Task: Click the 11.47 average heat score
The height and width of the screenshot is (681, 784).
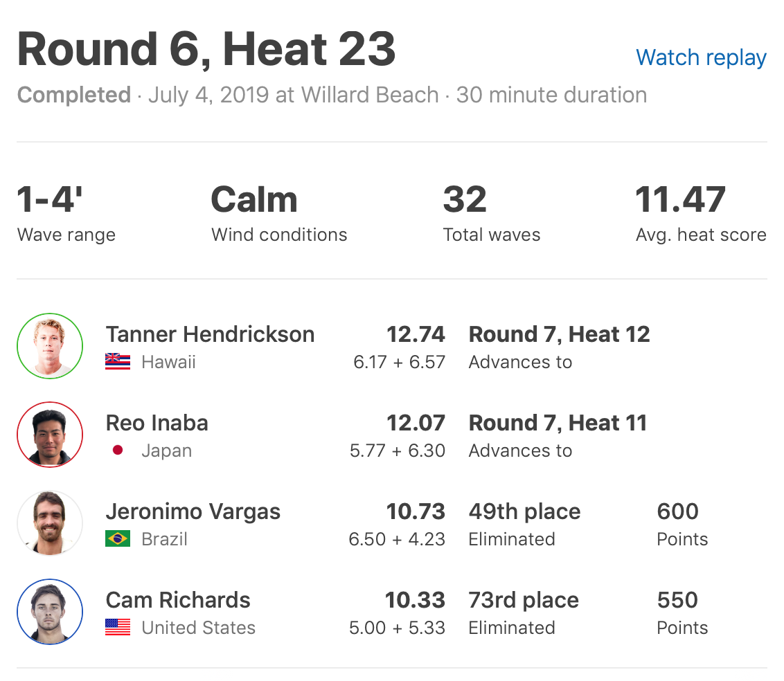Action: pos(680,200)
